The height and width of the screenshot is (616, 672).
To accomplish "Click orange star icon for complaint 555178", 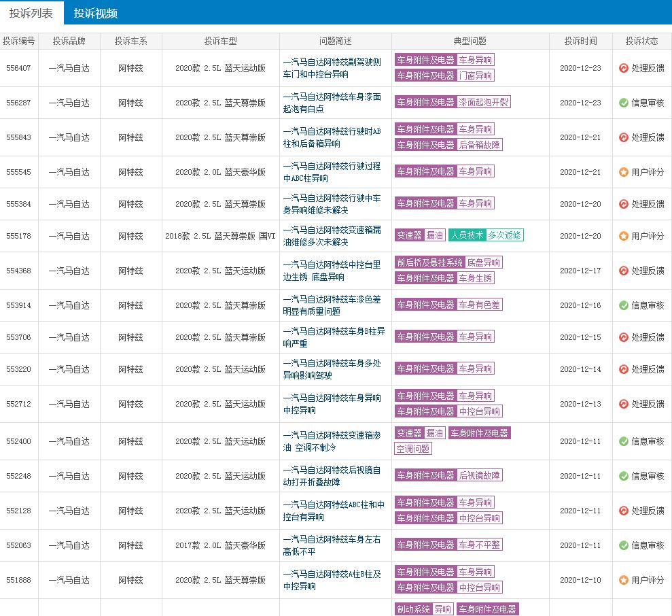I will click(x=623, y=236).
